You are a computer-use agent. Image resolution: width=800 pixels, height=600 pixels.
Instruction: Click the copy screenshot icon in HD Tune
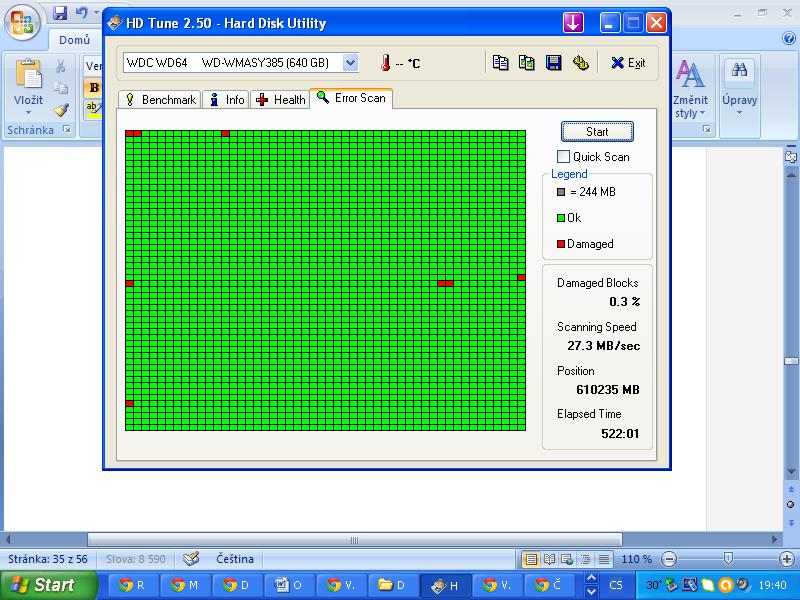(527, 63)
